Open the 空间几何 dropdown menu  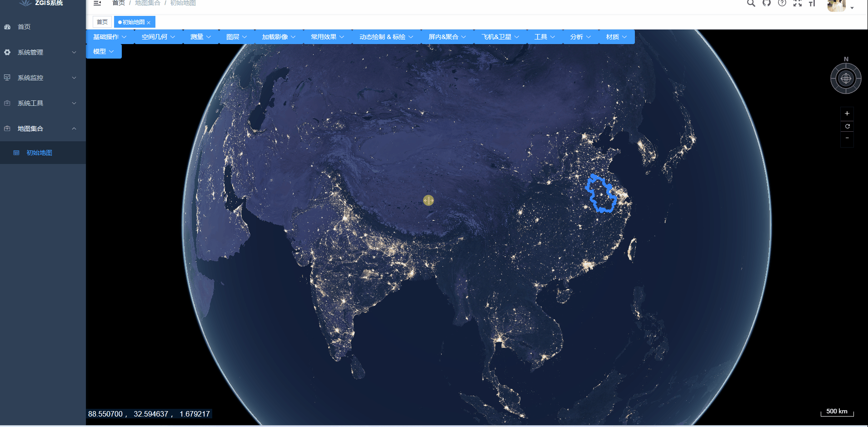click(x=159, y=37)
